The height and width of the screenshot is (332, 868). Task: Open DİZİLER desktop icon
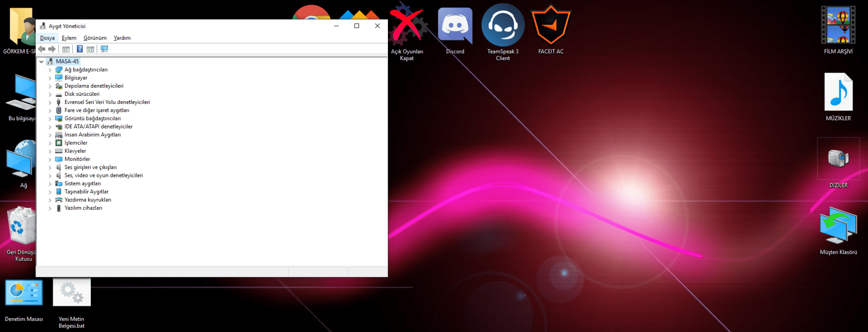pos(838,163)
